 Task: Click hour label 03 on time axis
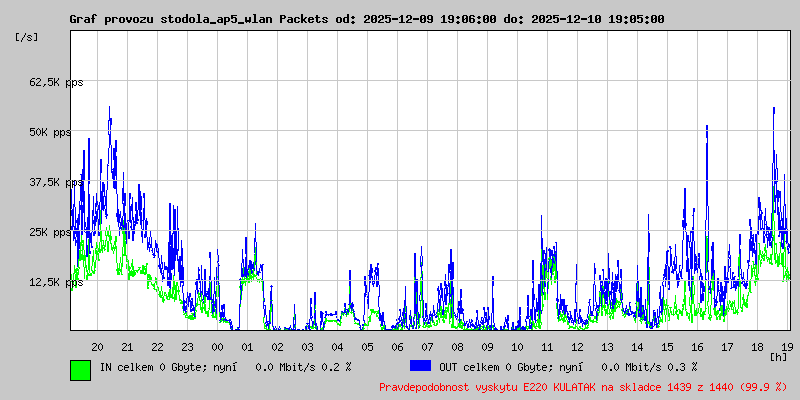click(x=307, y=347)
